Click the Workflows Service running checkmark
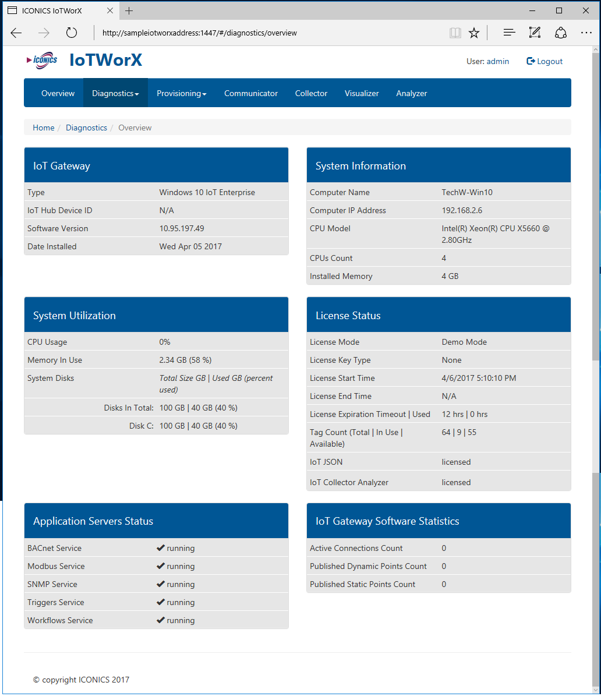 click(x=161, y=620)
